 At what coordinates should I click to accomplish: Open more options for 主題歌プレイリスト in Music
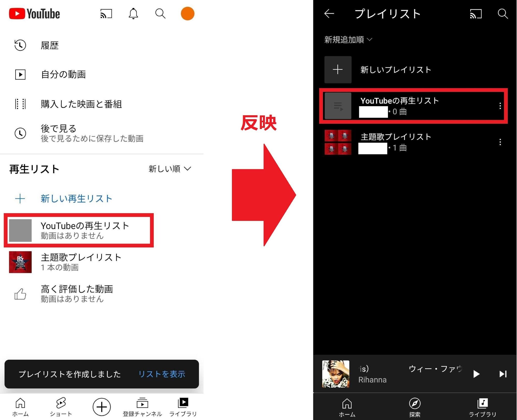point(500,142)
